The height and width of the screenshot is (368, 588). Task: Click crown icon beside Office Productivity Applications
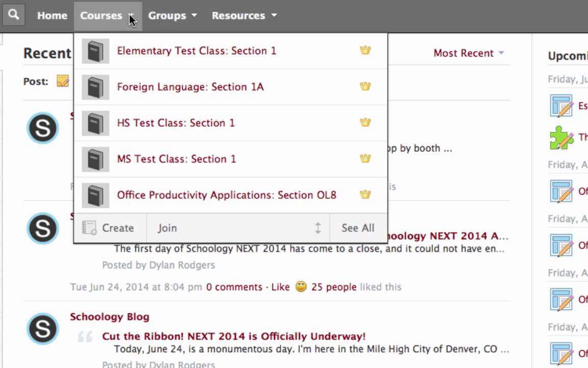point(365,194)
